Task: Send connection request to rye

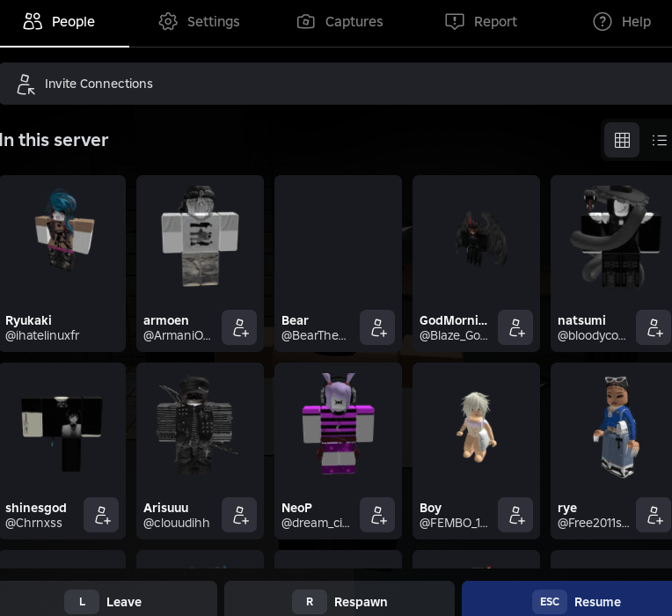Action: pos(654,515)
